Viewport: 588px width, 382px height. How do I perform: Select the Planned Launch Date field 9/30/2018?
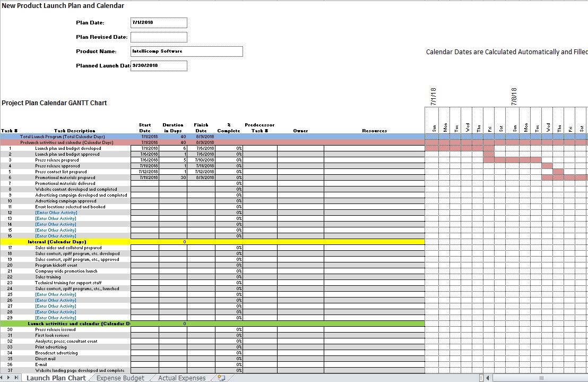[159, 65]
